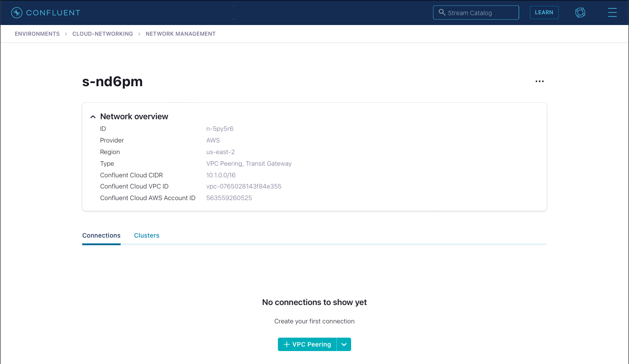This screenshot has width=629, height=364.
Task: Open the three-dot network options menu
Action: [x=540, y=81]
